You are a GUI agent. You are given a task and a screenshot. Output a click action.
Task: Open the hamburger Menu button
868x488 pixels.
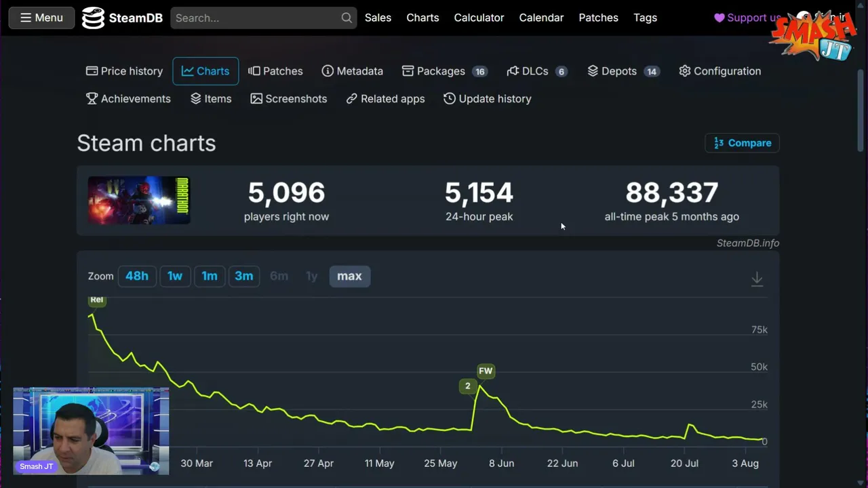41,18
